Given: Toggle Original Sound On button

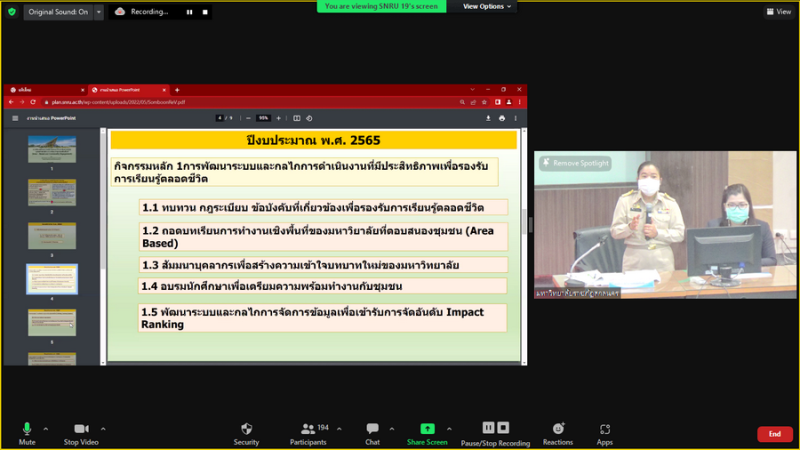Looking at the screenshot, I should [x=58, y=12].
